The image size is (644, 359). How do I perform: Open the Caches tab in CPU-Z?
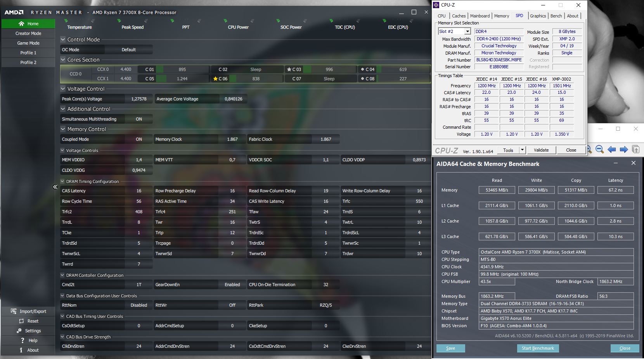[459, 16]
